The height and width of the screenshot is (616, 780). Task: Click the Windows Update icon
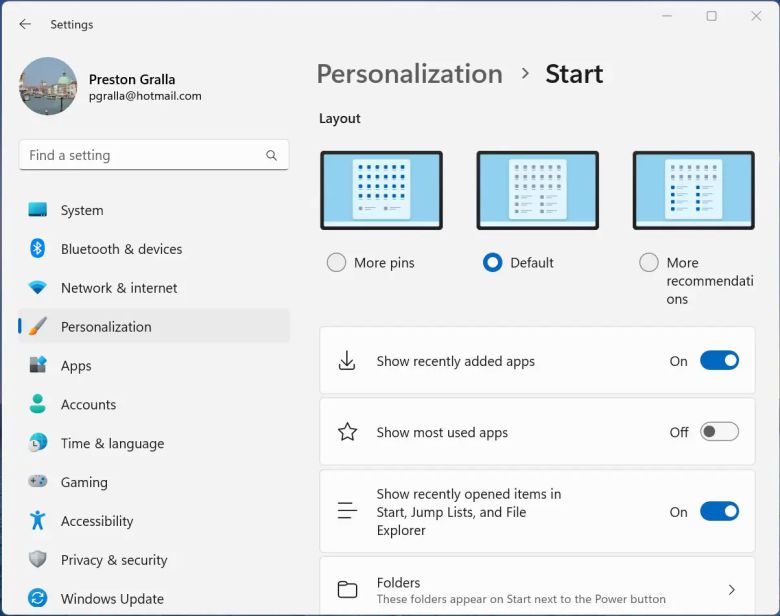(38, 598)
